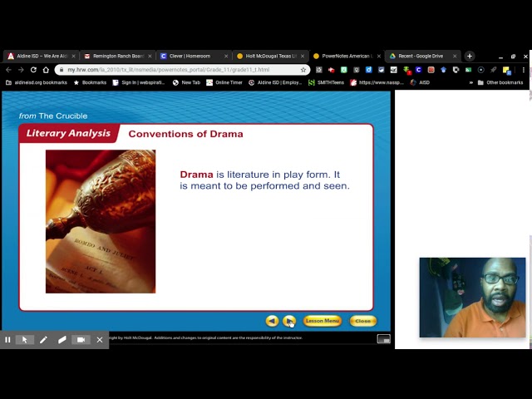Switch to the Recent - Google Drive tab

click(422, 56)
